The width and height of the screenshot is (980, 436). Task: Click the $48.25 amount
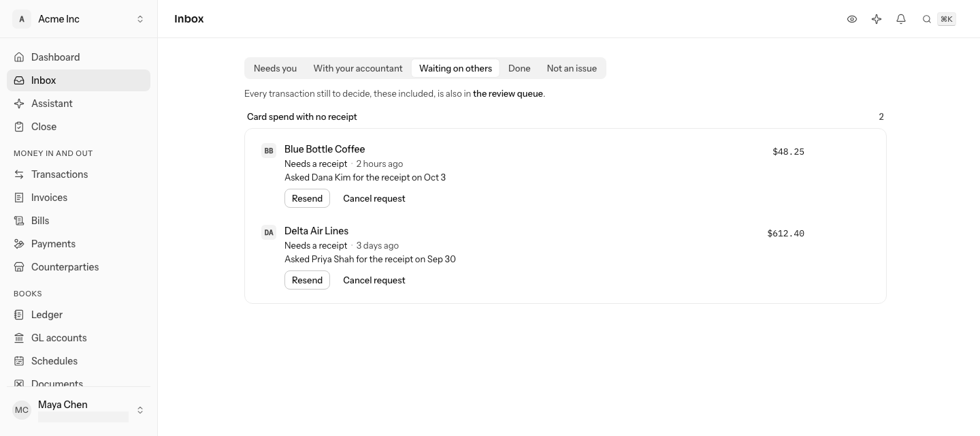point(788,152)
